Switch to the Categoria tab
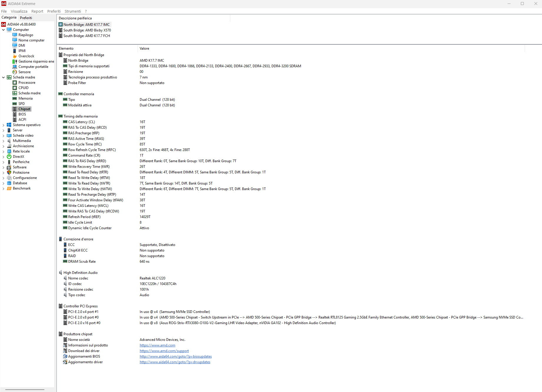This screenshot has width=542, height=392. click(x=9, y=18)
